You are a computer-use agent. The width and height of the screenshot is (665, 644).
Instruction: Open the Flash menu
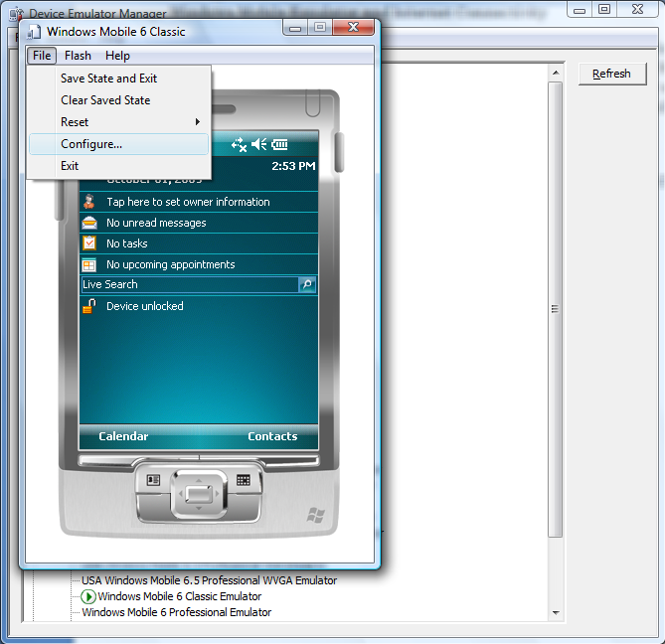pos(78,56)
